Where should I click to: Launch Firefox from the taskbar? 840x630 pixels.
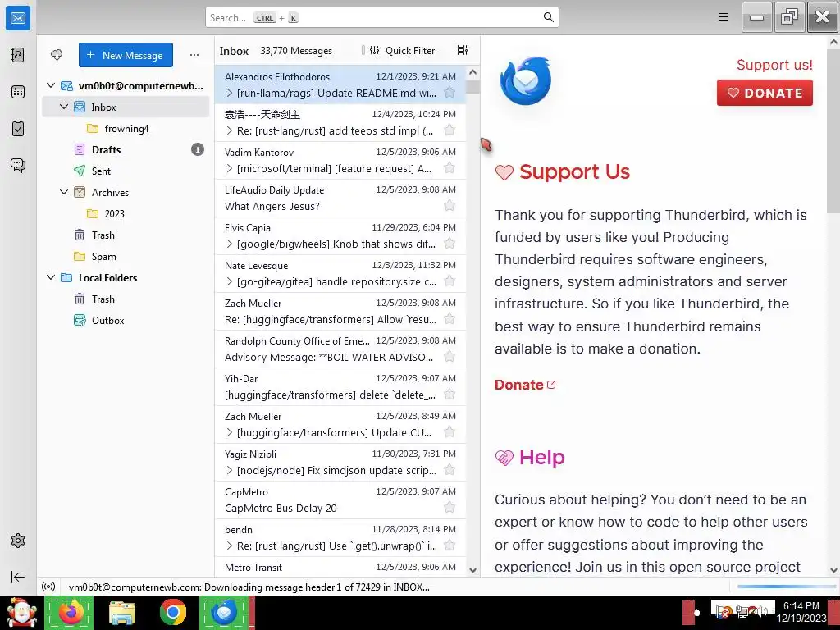click(x=70, y=612)
